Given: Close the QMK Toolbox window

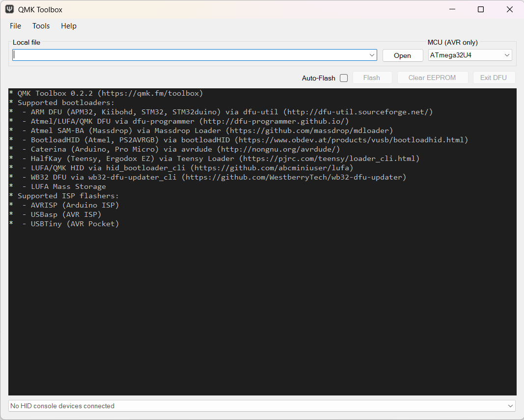Looking at the screenshot, I should click(x=509, y=9).
